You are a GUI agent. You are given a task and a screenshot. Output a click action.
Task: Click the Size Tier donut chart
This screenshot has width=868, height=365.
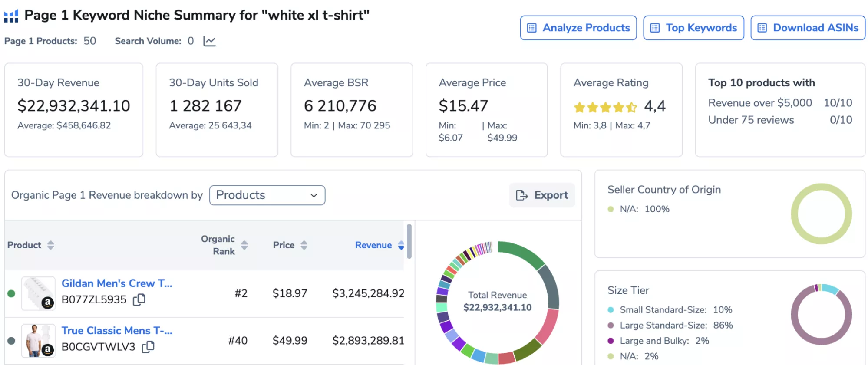(821, 315)
